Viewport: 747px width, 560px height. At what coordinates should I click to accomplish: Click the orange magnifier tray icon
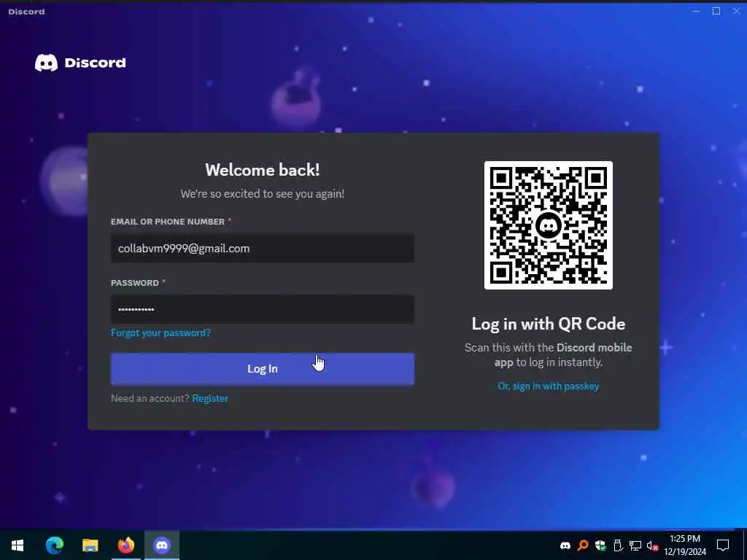tap(583, 545)
